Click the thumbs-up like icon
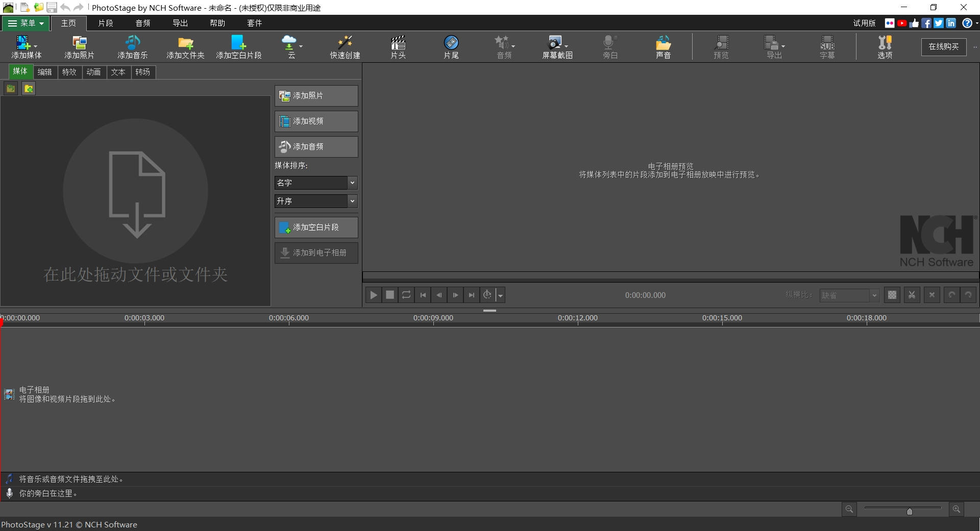 tap(914, 23)
